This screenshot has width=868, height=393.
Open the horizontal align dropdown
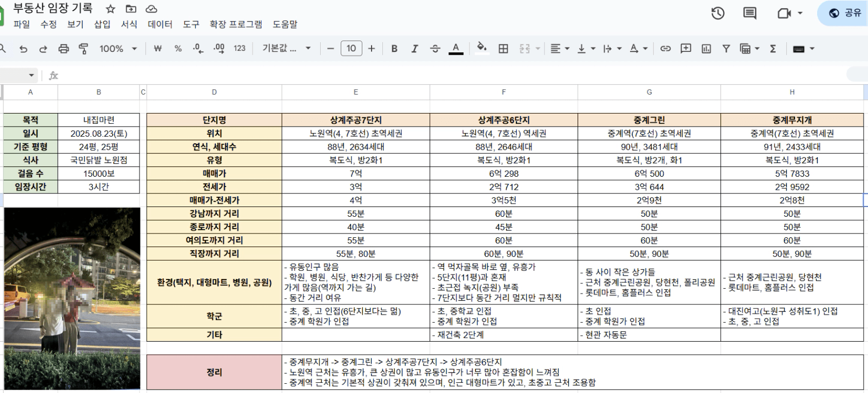pyautogui.click(x=560, y=49)
